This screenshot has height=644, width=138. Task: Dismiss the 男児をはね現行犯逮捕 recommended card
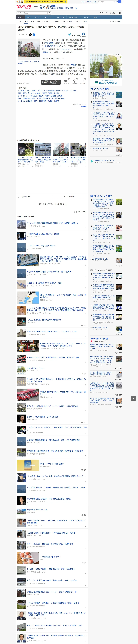pos(85,166)
